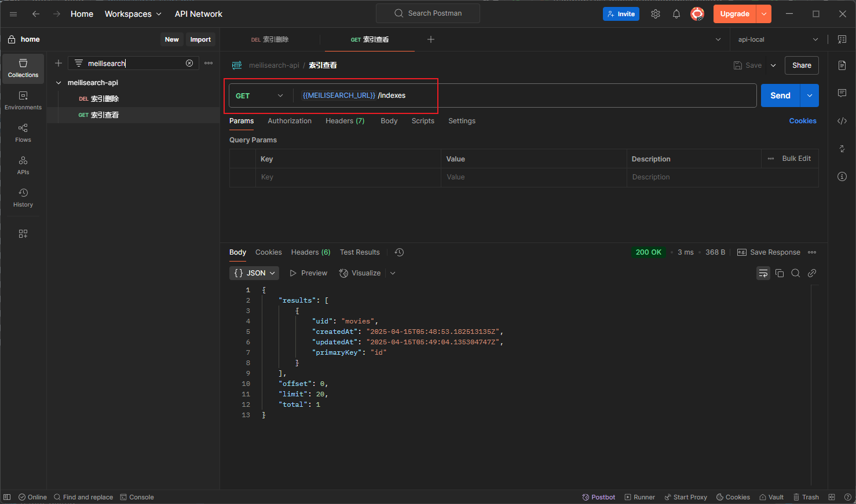Clear the meilisearch search filter
The width and height of the screenshot is (856, 504).
click(x=189, y=63)
